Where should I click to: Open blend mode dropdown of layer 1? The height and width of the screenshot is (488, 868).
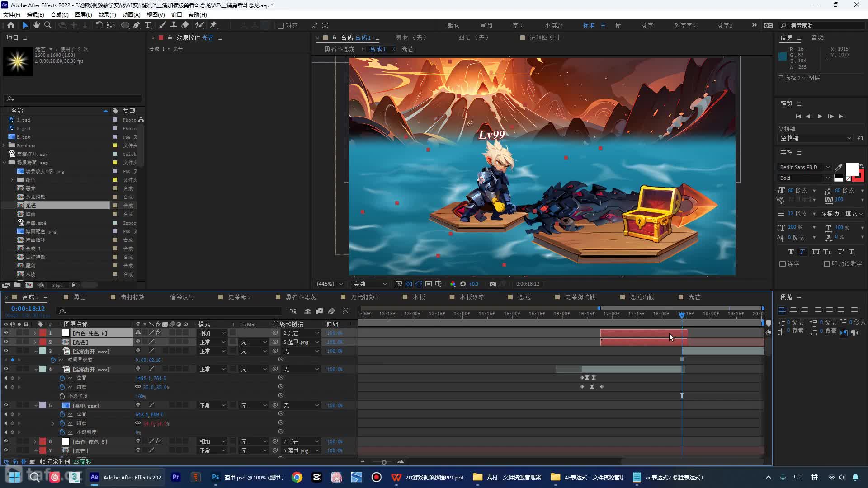[x=212, y=333]
